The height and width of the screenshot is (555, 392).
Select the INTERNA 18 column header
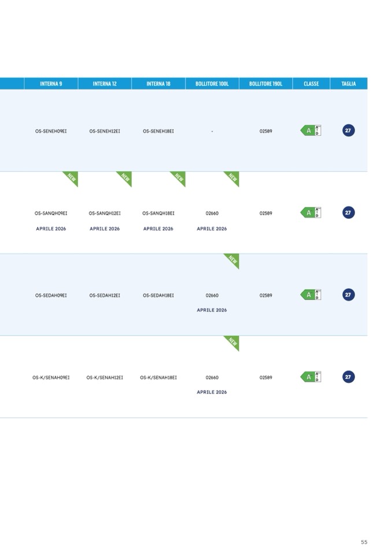coord(158,84)
